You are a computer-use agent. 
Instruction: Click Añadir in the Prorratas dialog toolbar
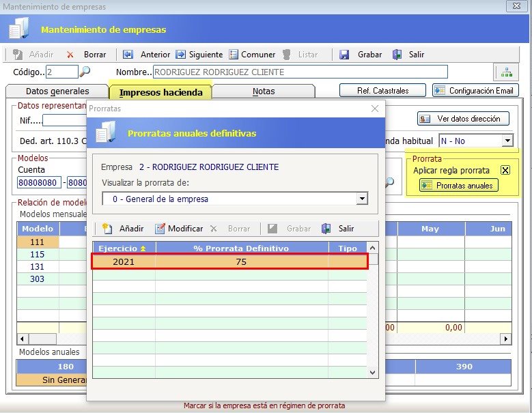coord(123,229)
